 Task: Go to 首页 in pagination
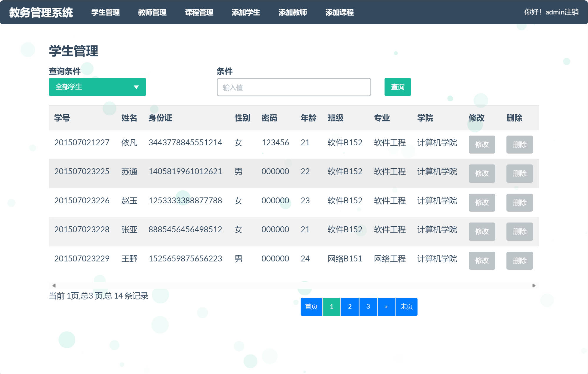(311, 307)
